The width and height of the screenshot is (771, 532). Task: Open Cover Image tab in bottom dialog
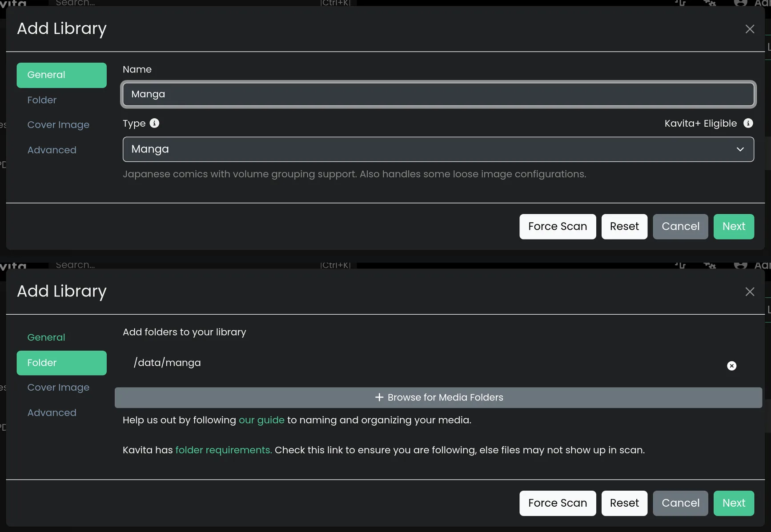click(x=62, y=388)
